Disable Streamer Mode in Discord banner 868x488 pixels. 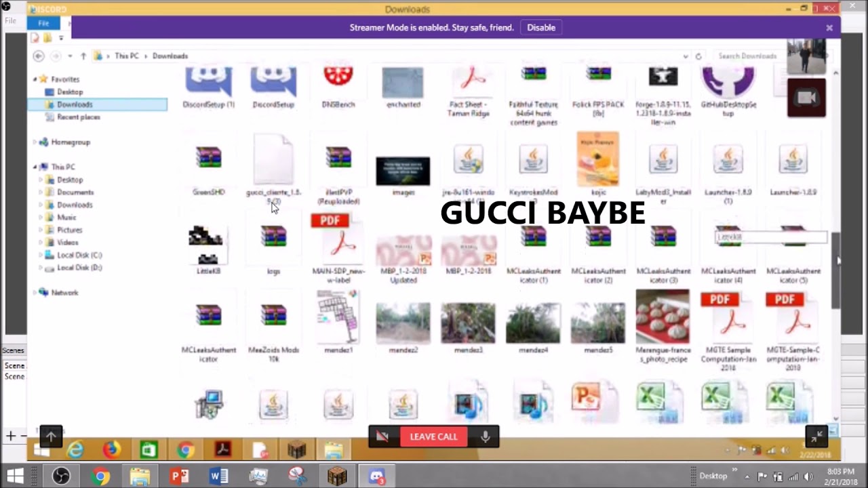tap(541, 28)
